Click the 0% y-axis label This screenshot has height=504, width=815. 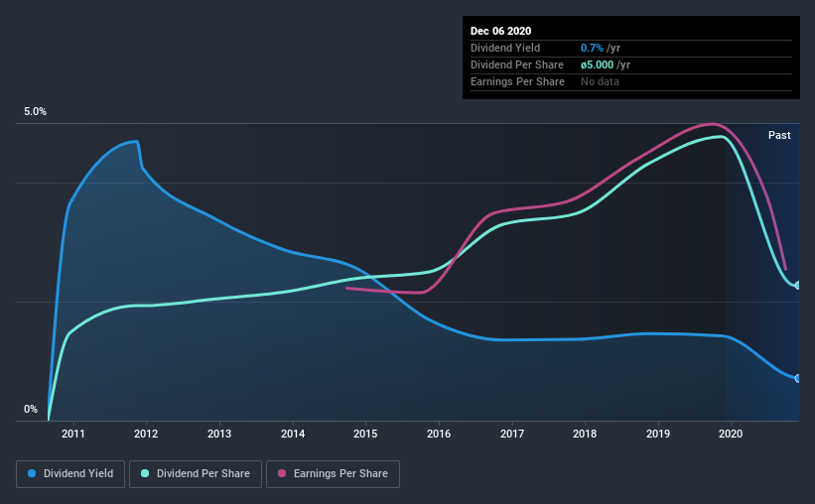click(x=31, y=409)
